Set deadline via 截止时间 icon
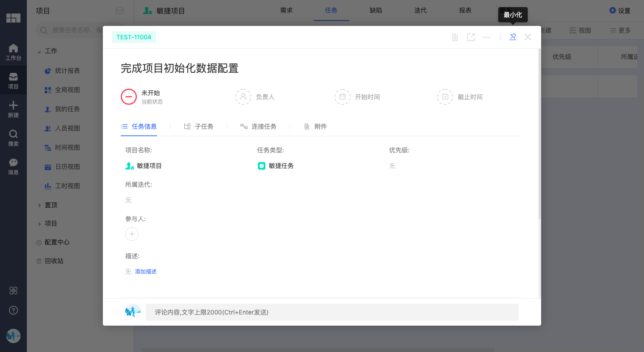 445,96
